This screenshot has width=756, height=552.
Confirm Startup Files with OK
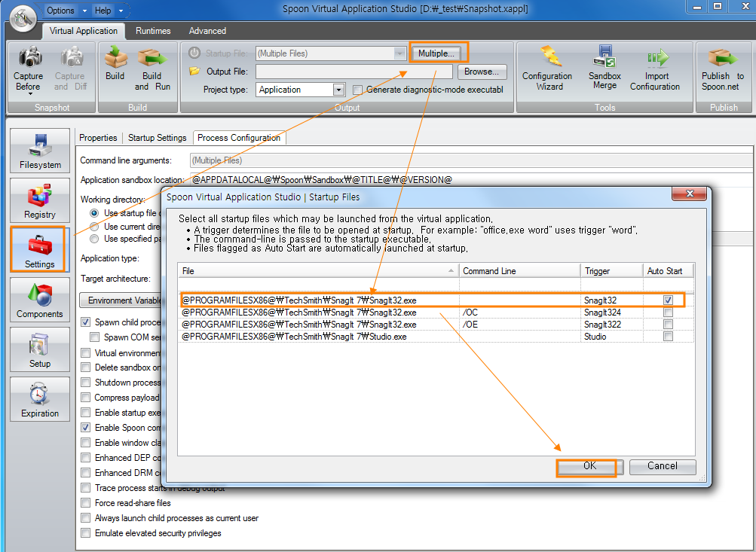589,466
